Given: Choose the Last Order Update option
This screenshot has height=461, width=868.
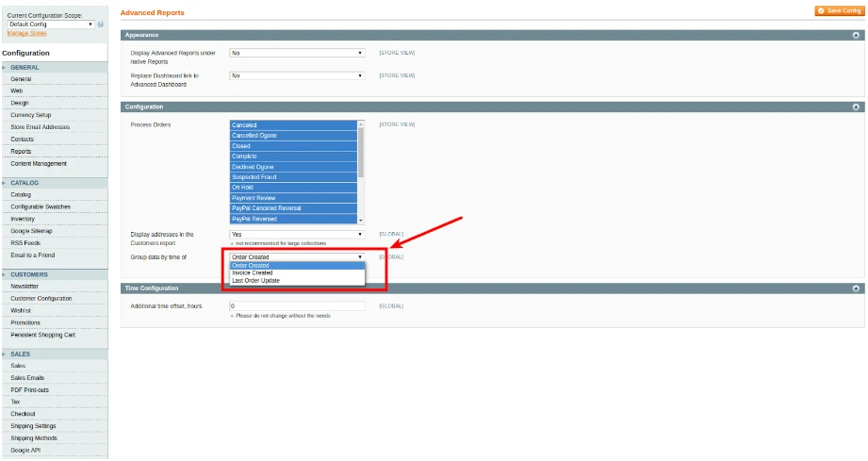Looking at the screenshot, I should point(297,281).
